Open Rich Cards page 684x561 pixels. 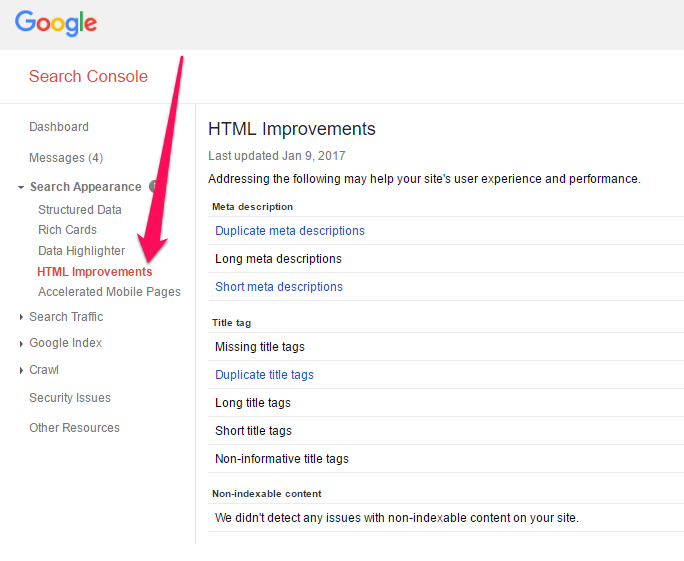click(x=68, y=230)
